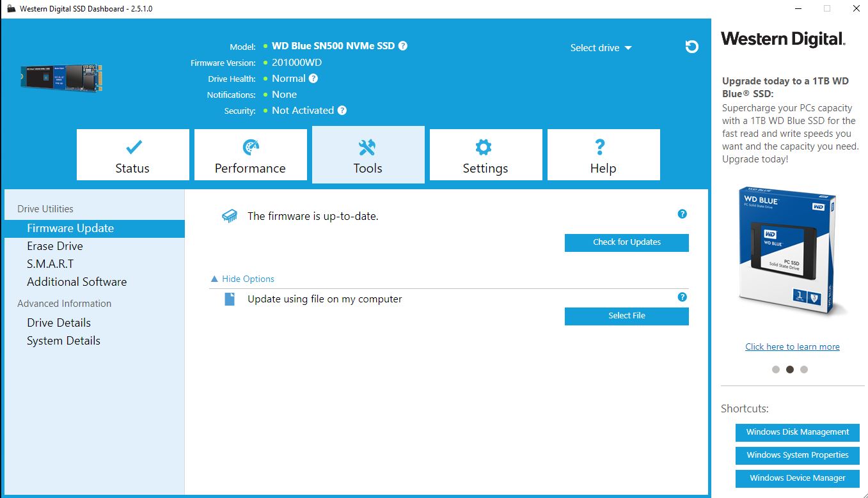
Task: Click the Western Digital logo
Action: [x=784, y=39]
